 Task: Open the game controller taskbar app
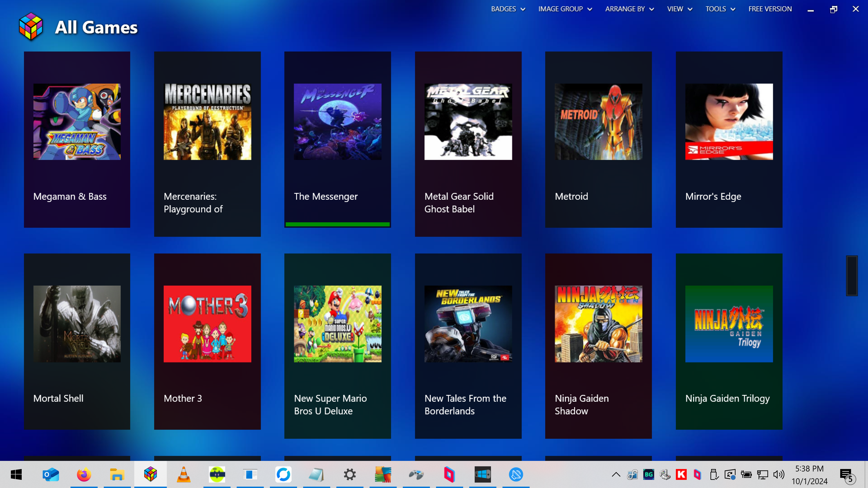[416, 474]
